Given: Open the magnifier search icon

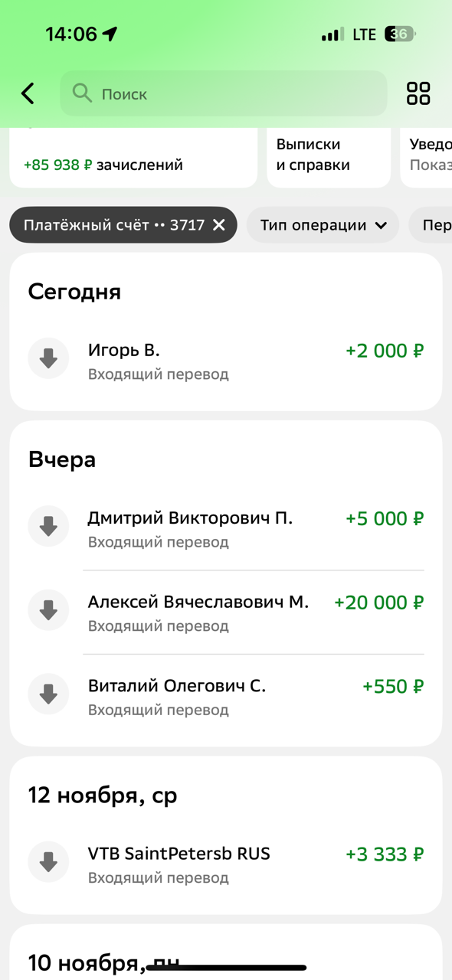Looking at the screenshot, I should (x=82, y=93).
